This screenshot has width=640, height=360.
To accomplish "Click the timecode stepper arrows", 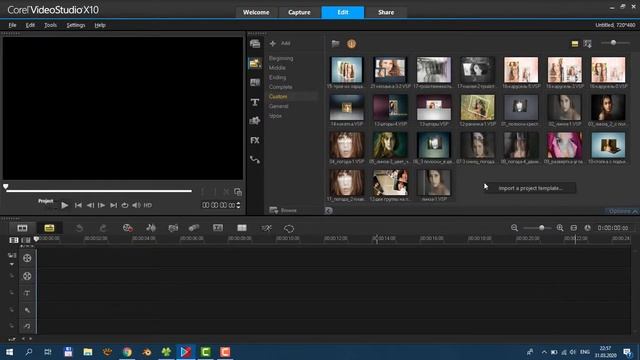I will [238, 205].
